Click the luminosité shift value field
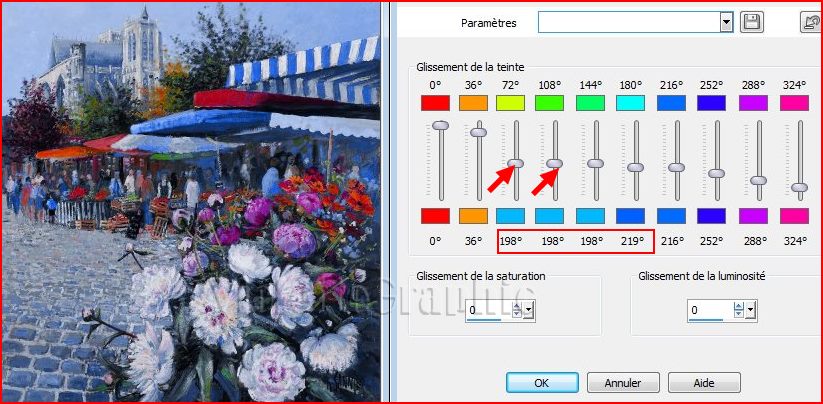Viewport: 823px width, 404px height. pyautogui.click(x=709, y=311)
